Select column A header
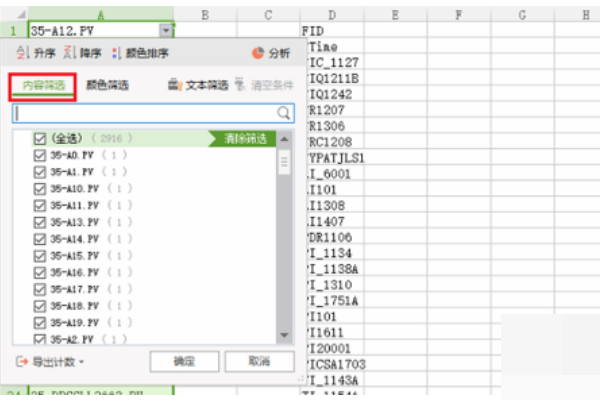This screenshot has height=400, width=600. click(101, 15)
